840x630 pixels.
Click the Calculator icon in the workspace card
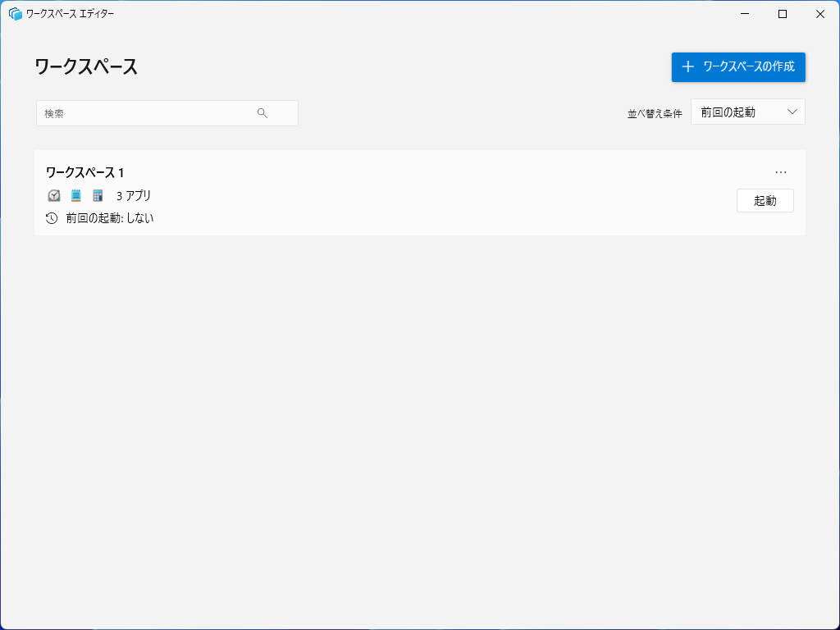[98, 195]
